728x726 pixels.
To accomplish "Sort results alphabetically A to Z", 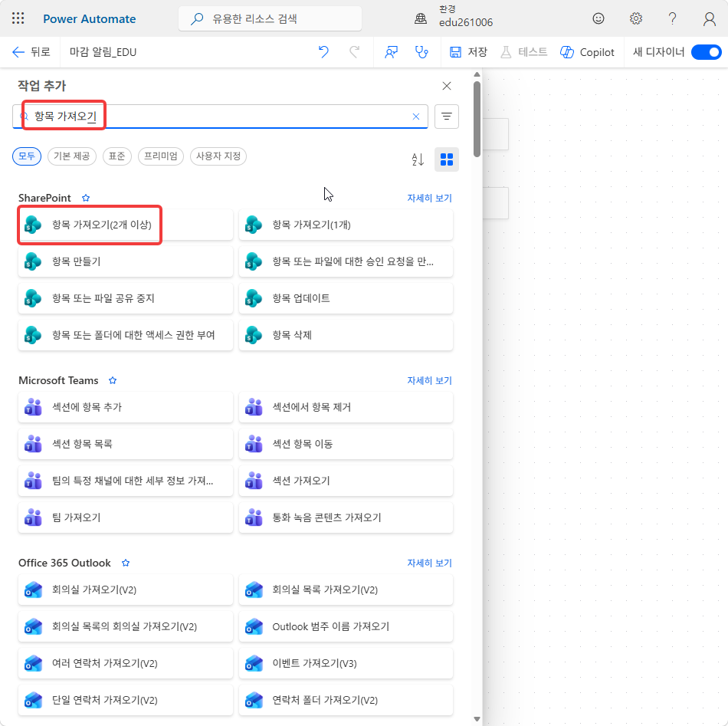I will [x=418, y=159].
